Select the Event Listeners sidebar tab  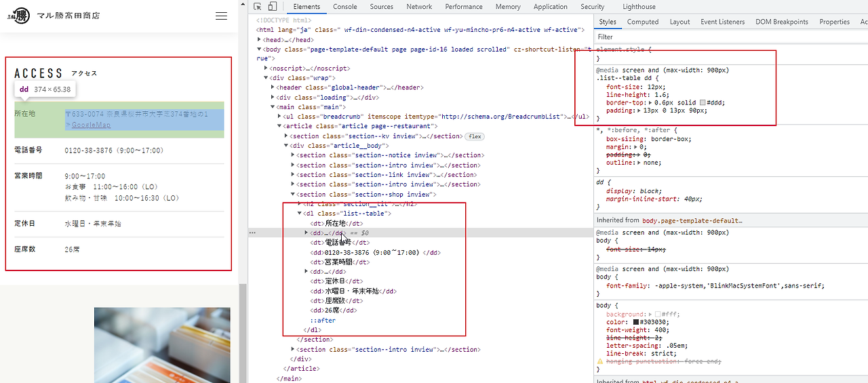(x=722, y=22)
